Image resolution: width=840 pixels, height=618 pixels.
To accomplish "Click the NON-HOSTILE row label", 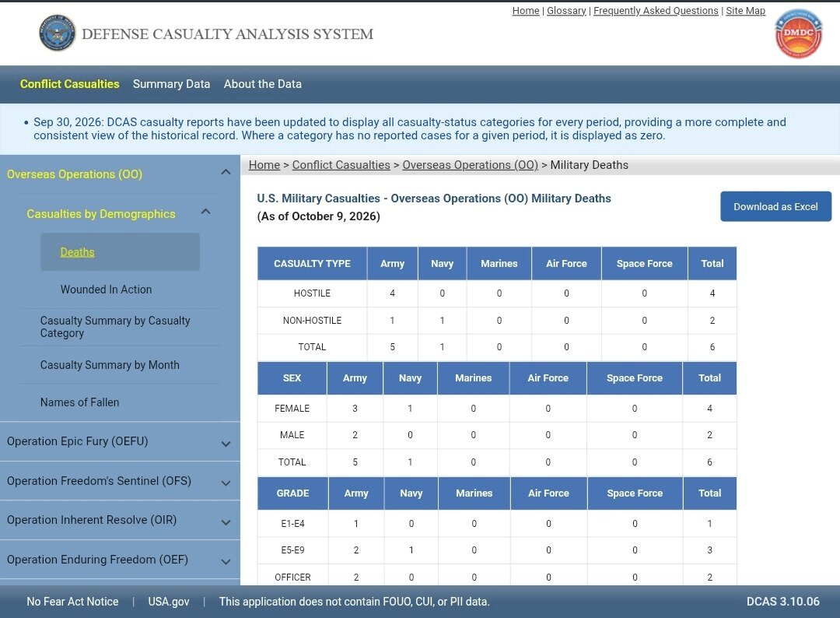I will pos(313,321).
